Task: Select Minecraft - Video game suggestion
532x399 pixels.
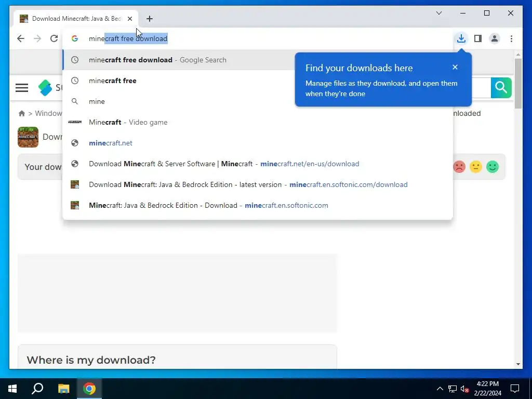Action: [258, 122]
